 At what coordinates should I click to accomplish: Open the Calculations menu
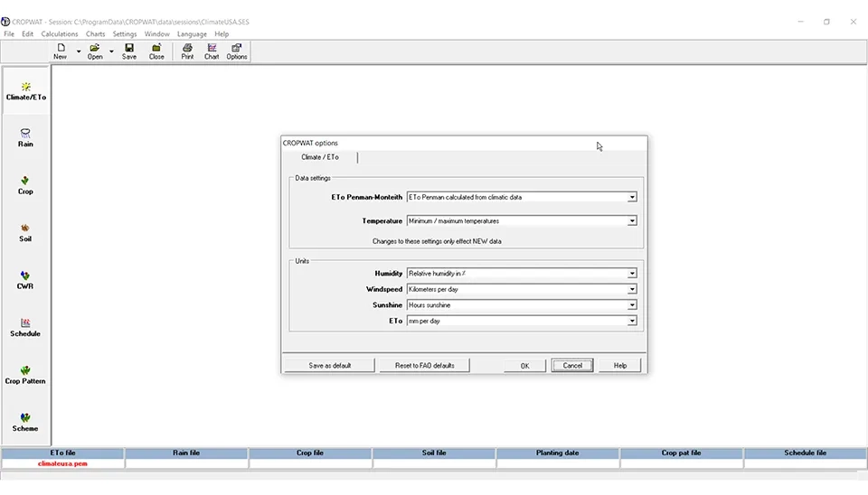click(60, 34)
